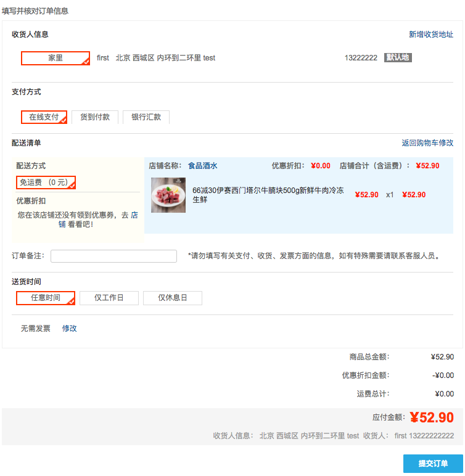Click 修改 next to 无需发票
Viewport: 465px width, 476px height.
[x=69, y=329]
